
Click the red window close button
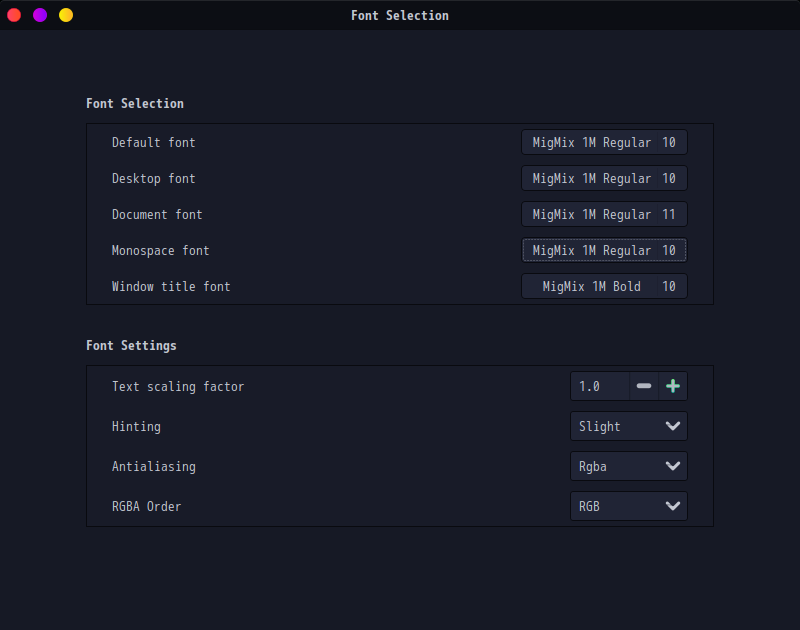tap(14, 15)
